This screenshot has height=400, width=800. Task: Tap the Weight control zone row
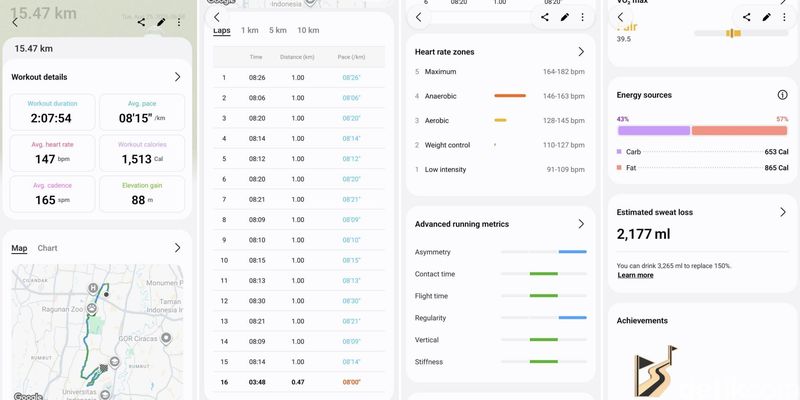(500, 145)
